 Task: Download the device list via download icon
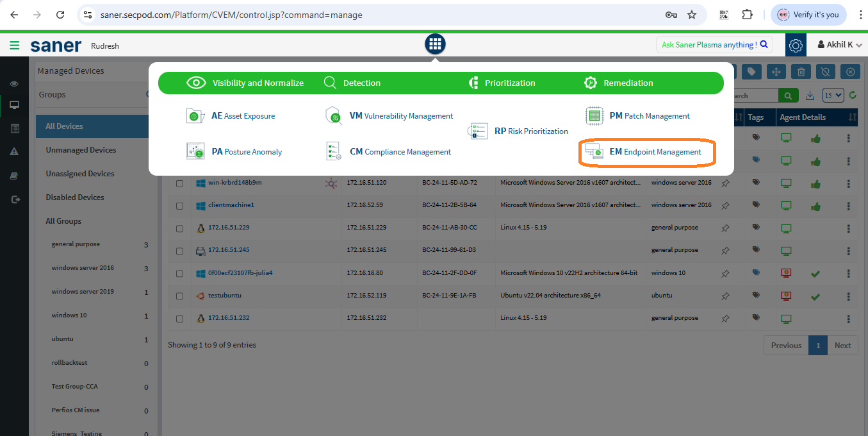click(810, 96)
